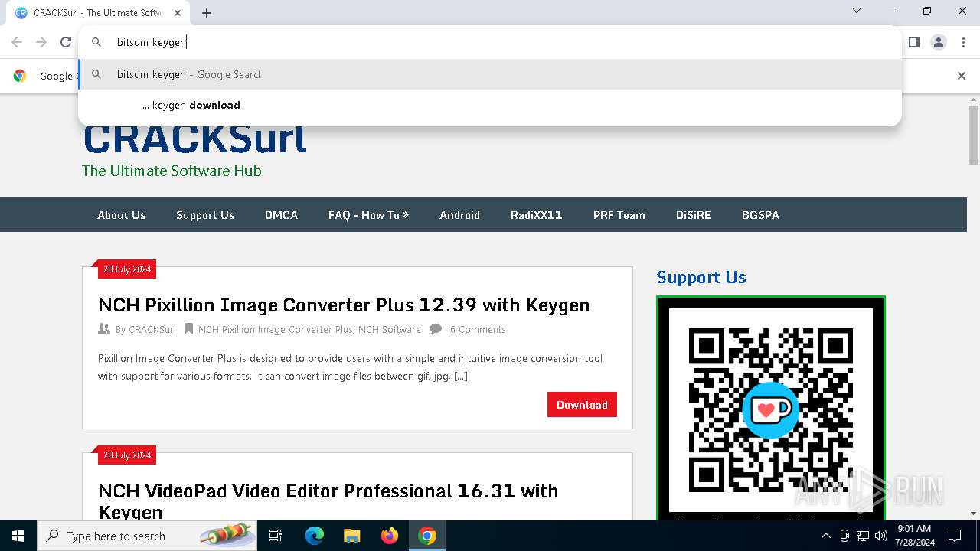Open NCH Pixillion Image Converter Plus article
The height and width of the screenshot is (551, 980).
(344, 305)
